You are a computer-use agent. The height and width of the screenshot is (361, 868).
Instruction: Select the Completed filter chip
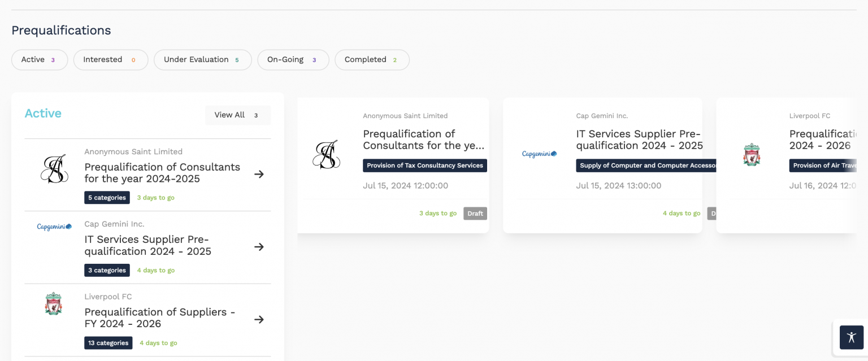pyautogui.click(x=372, y=59)
